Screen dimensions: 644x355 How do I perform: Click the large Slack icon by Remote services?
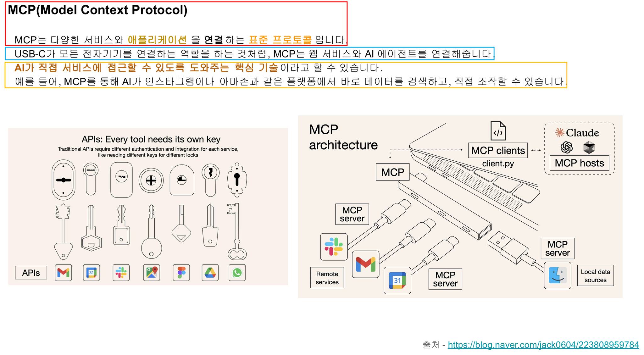334,247
